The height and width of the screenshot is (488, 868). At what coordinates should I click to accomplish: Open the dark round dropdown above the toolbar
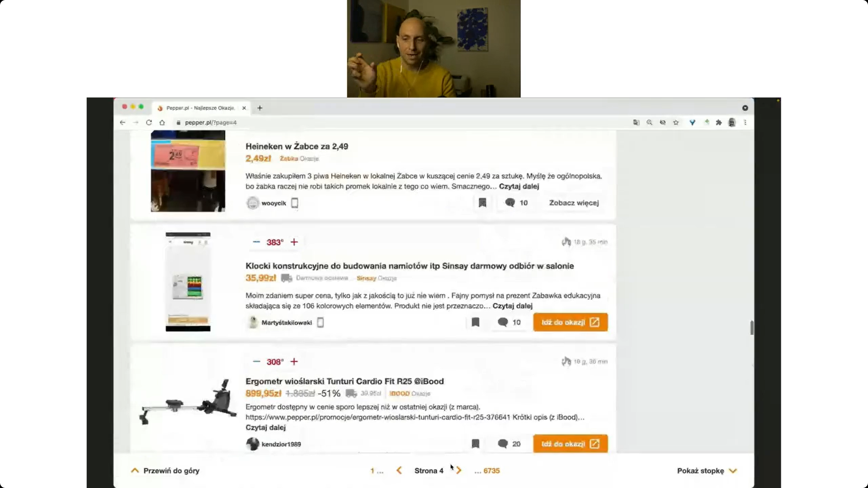click(x=745, y=108)
